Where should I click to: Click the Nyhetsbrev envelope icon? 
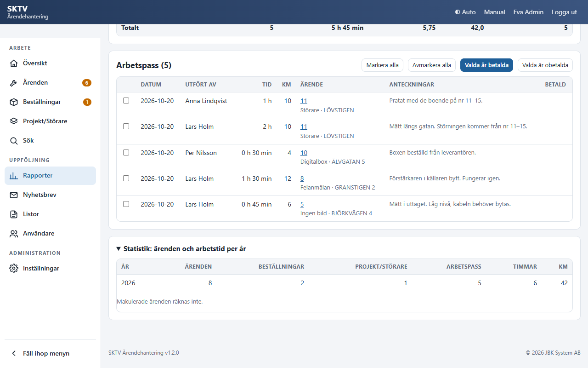[x=14, y=195]
